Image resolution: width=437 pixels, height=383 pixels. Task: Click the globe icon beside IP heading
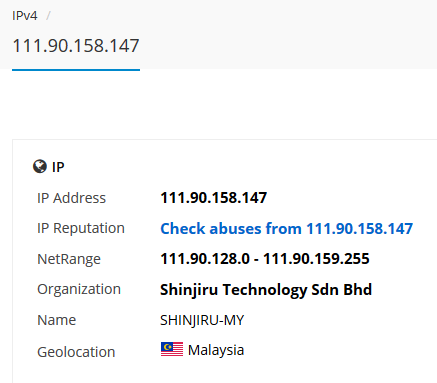pos(40,166)
